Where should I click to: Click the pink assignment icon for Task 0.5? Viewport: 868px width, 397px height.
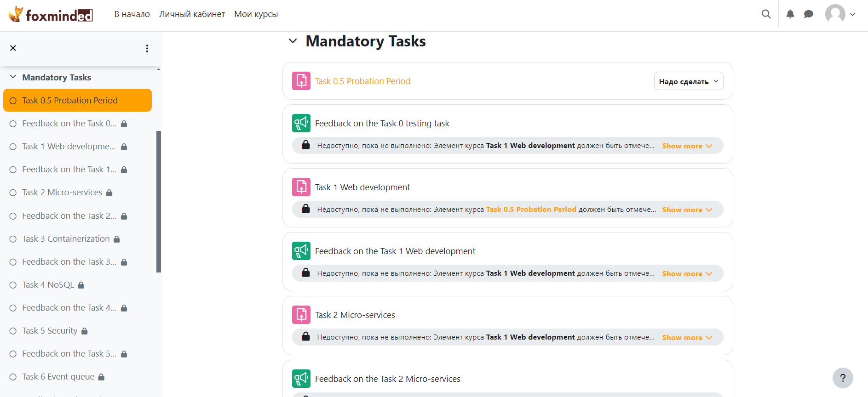[x=301, y=81]
